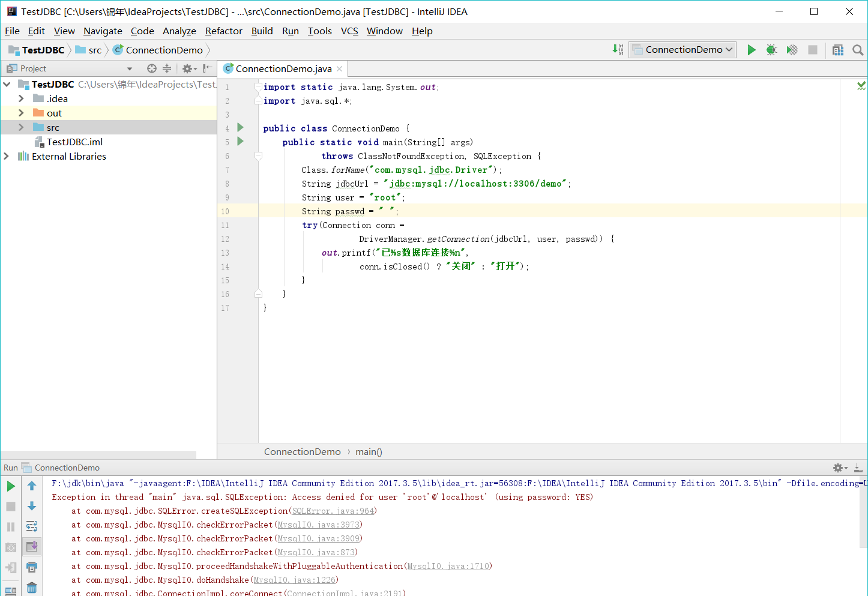Open the File menu
The width and height of the screenshot is (868, 596).
pos(12,31)
